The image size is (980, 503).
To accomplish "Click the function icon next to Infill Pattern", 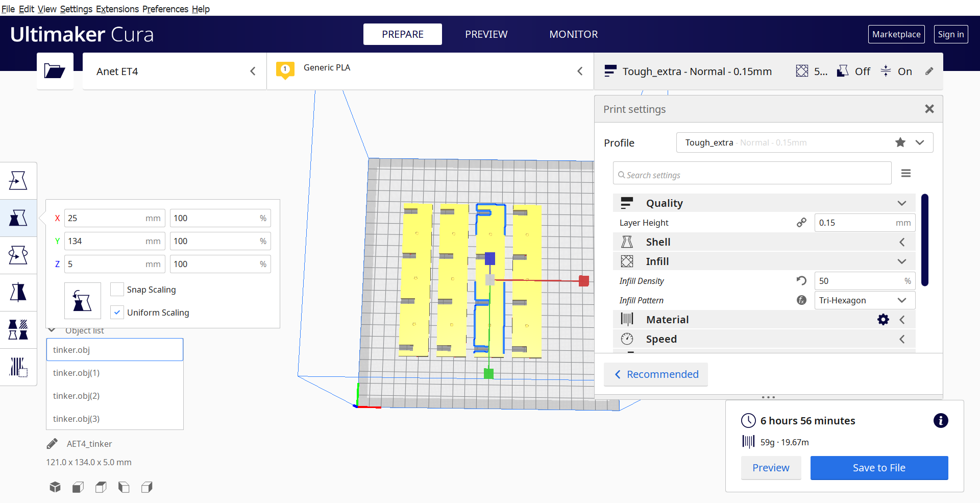I will 801,300.
